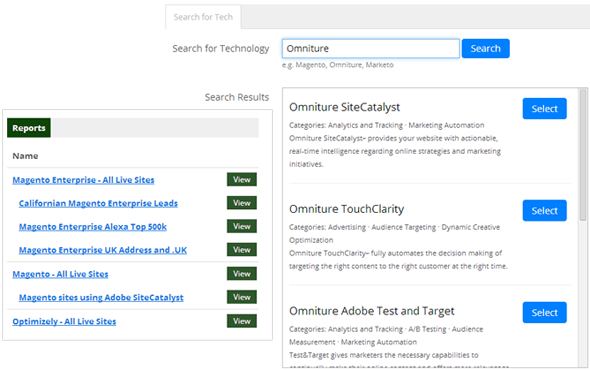Open Magento Enterprise - All Live Sites link
The width and height of the screenshot is (590, 370).
(83, 180)
